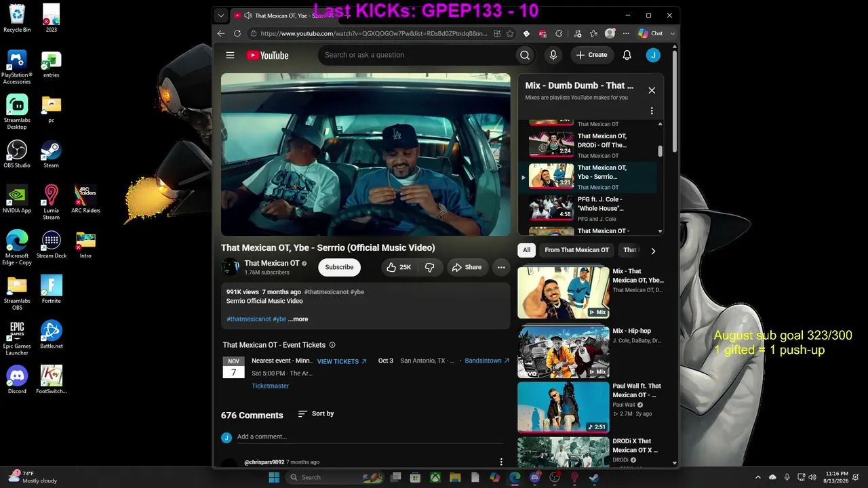Show more filter chips with the arrow
This screenshot has width=868, height=488.
[653, 251]
